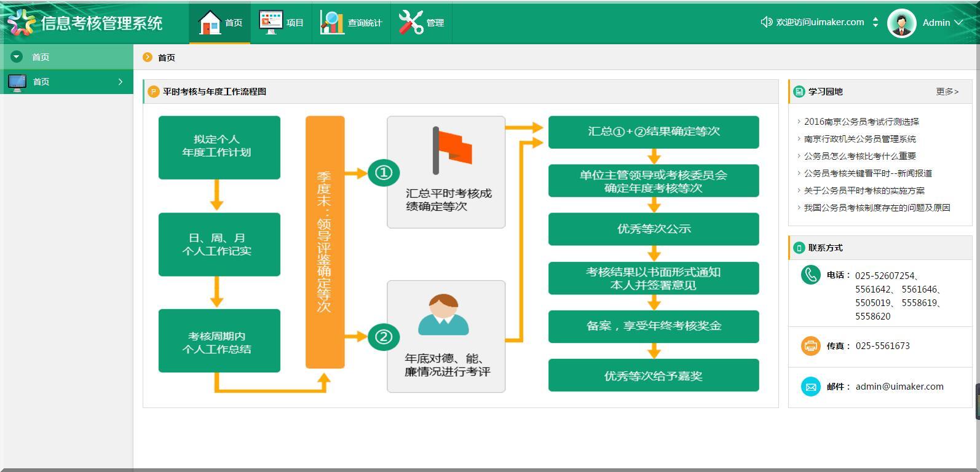Open article 2016南京公务员考试行测选择
The height and width of the screenshot is (472, 980).
pos(861,122)
